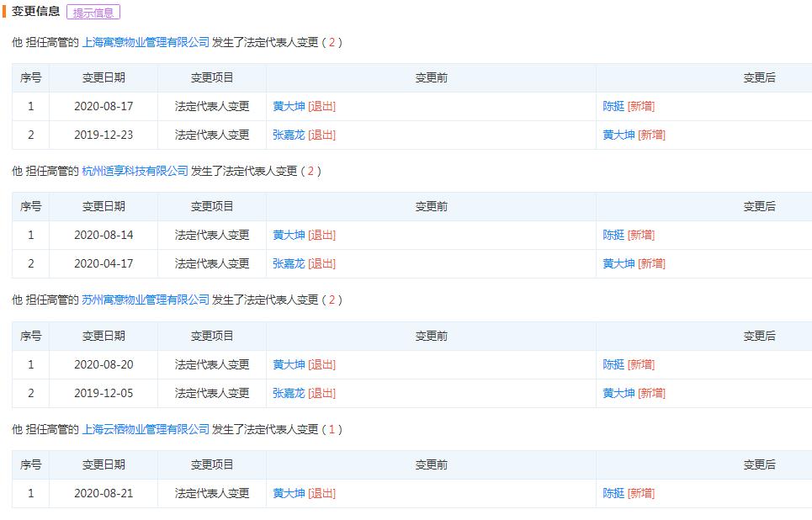The image size is (812, 520).
Task: Open 张嘉龙 in the 2020-04-17 row
Action: point(289,263)
